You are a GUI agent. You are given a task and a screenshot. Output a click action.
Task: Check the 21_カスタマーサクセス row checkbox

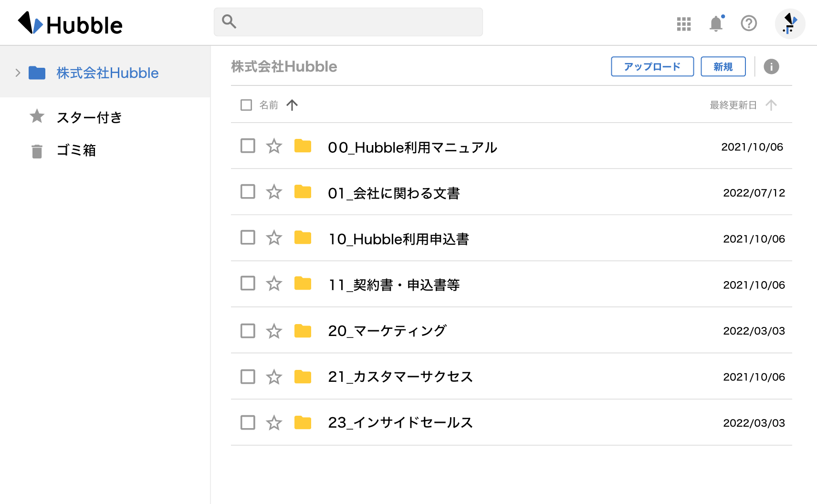[x=248, y=377]
